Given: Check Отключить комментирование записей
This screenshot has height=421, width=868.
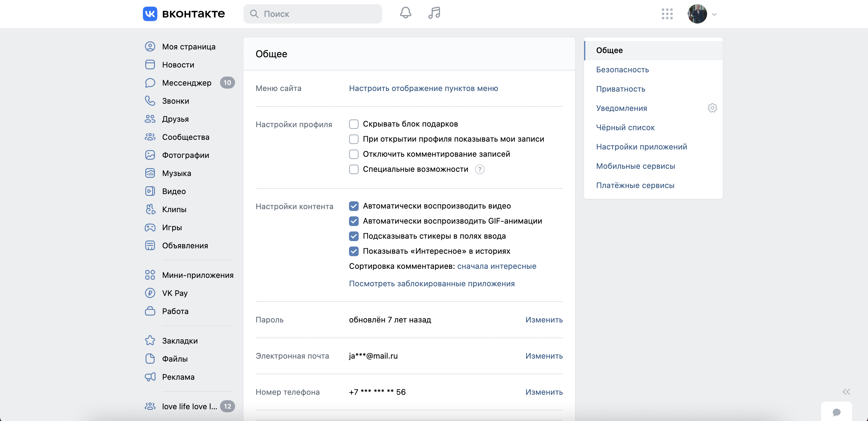Looking at the screenshot, I should pyautogui.click(x=354, y=154).
